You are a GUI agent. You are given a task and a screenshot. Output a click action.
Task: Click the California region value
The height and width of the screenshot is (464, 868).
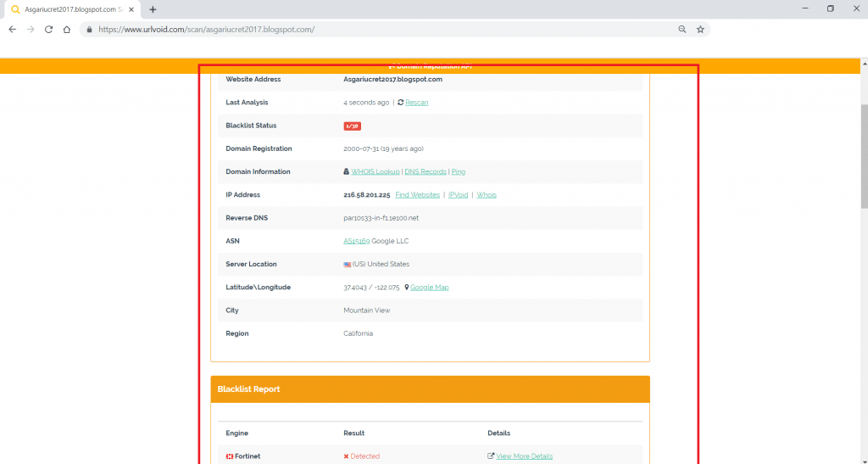pyautogui.click(x=359, y=333)
